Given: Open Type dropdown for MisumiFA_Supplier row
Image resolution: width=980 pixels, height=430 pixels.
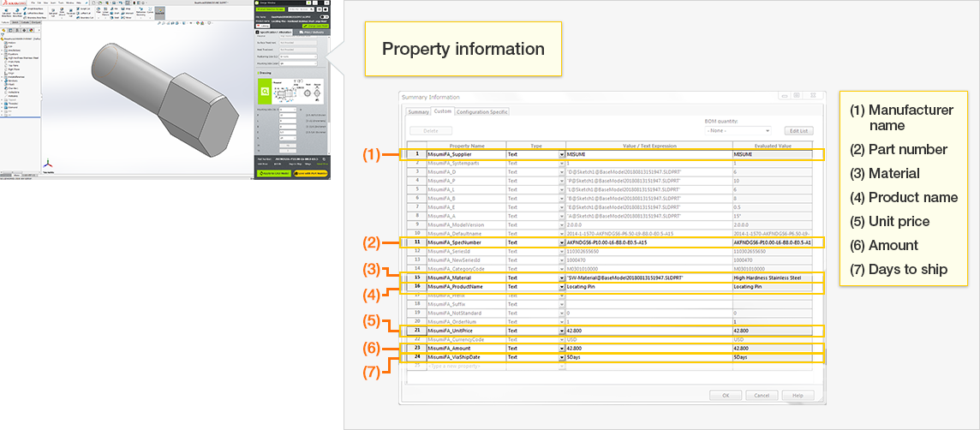Looking at the screenshot, I should [x=562, y=153].
